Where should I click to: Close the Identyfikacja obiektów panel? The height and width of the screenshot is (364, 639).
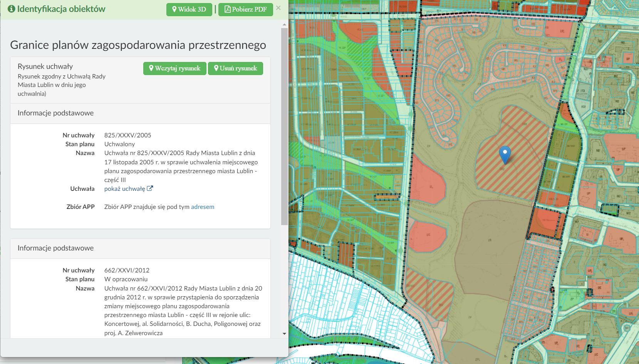pyautogui.click(x=278, y=8)
